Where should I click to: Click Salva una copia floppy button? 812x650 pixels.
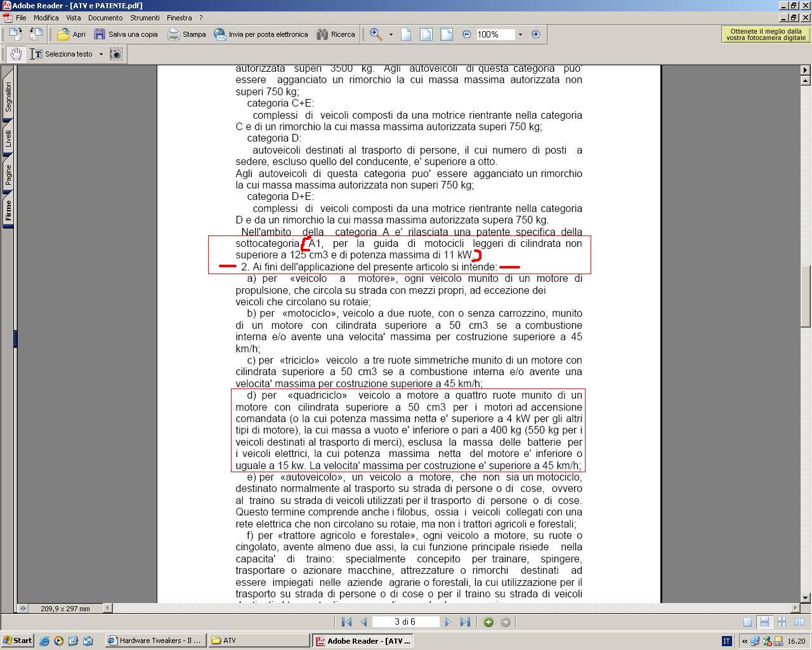pyautogui.click(x=126, y=34)
